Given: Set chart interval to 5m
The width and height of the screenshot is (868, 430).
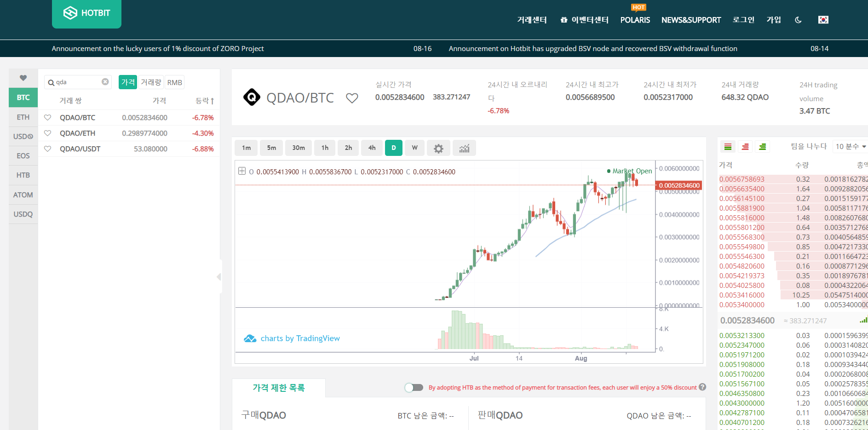Looking at the screenshot, I should point(272,148).
